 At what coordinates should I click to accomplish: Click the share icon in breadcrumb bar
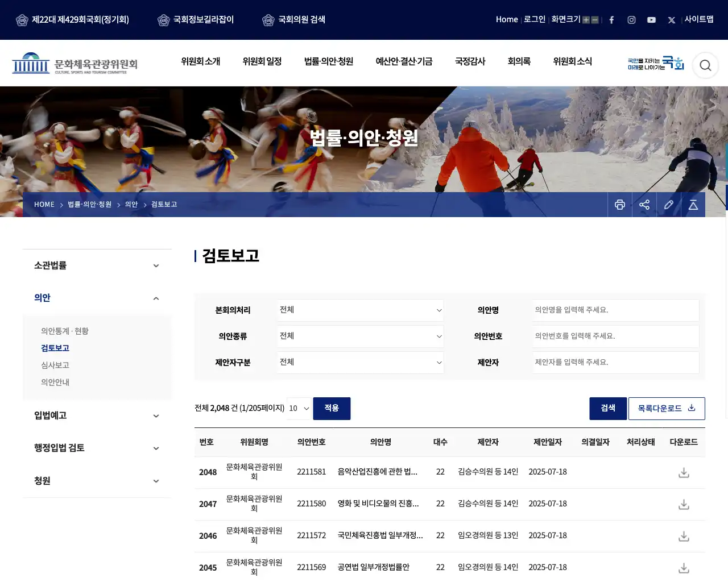pos(644,205)
